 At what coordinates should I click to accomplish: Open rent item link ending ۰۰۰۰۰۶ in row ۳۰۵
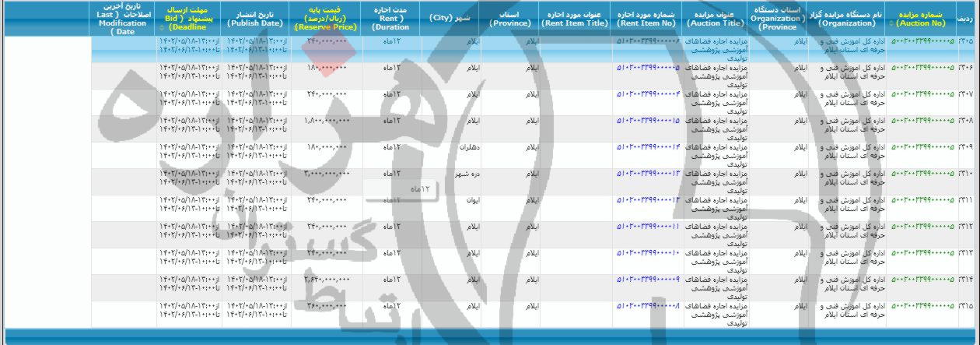[x=649, y=42]
